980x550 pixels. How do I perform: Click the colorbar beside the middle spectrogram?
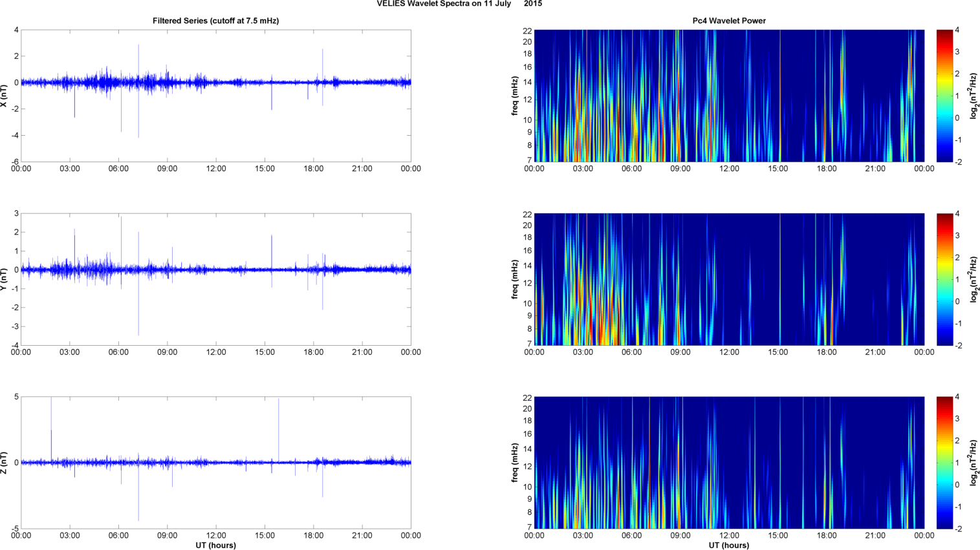(944, 279)
